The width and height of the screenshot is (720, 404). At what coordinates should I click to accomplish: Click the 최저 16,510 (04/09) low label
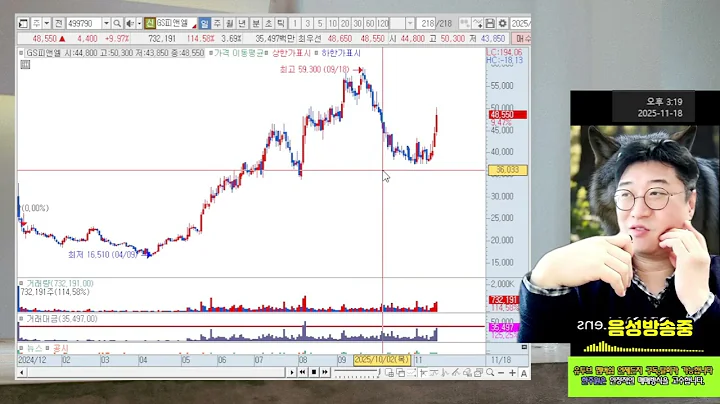pyautogui.click(x=102, y=254)
